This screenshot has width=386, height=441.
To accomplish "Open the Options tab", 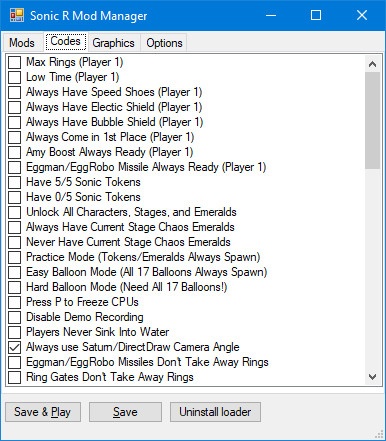I will 164,43.
